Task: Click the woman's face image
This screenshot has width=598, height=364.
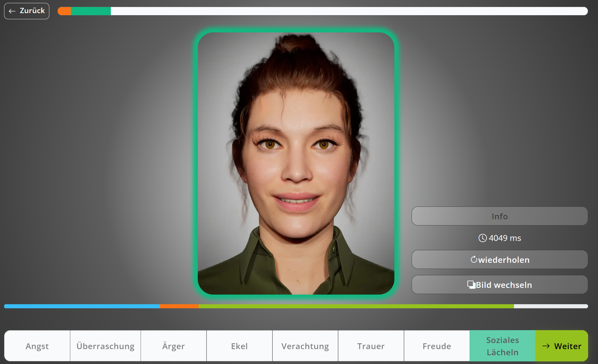Action: [296, 163]
